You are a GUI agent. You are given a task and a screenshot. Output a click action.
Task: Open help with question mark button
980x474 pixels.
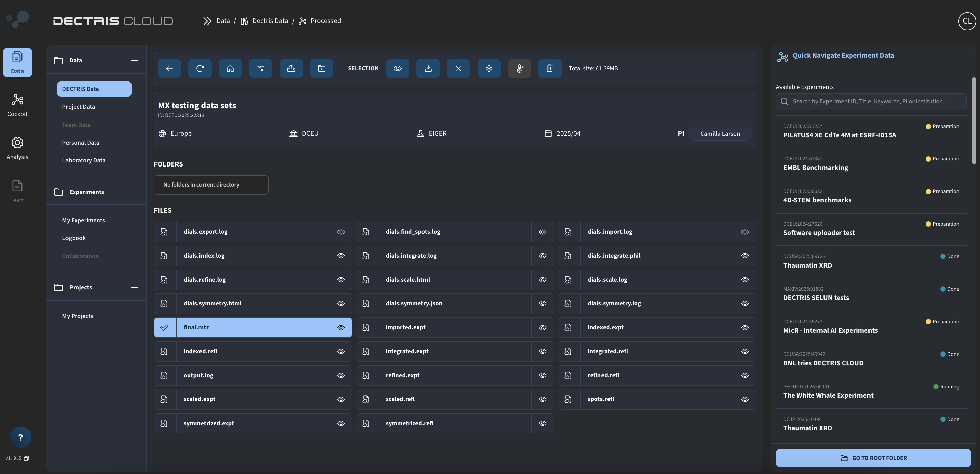20,437
